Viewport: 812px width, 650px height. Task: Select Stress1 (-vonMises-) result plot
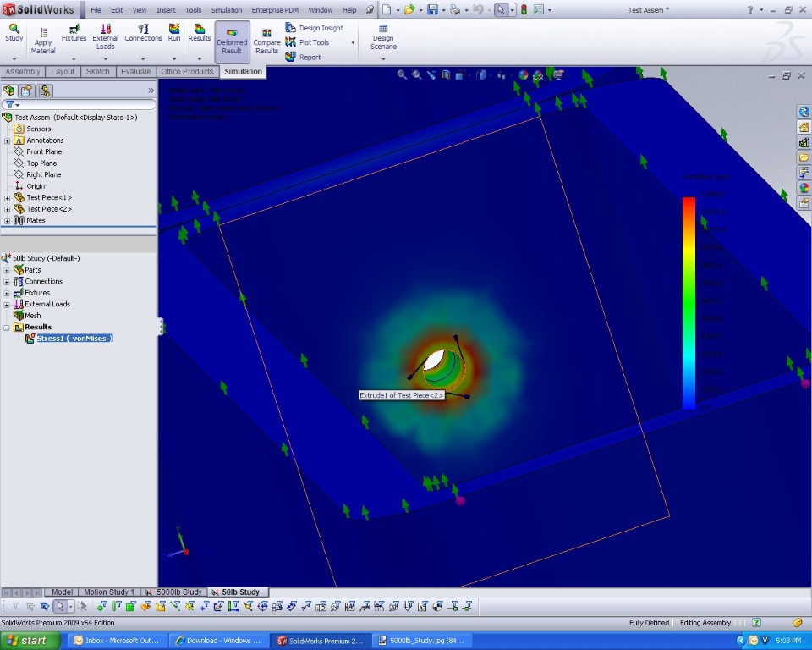[x=74, y=339]
